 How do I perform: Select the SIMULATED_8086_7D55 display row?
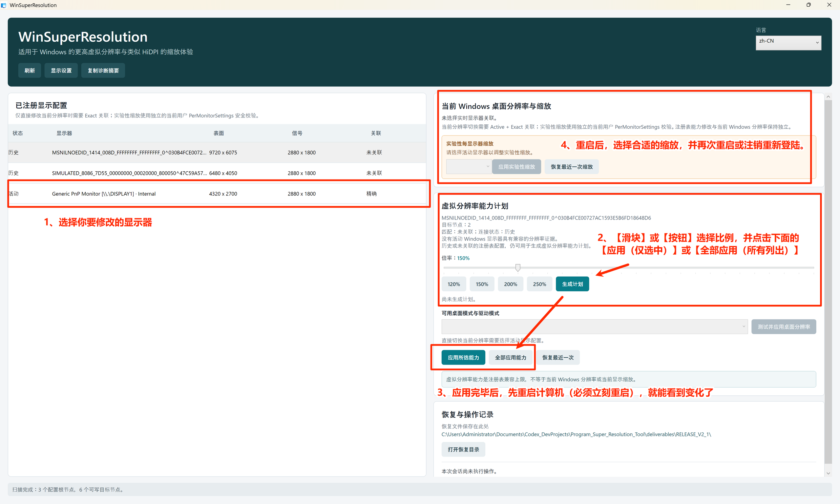pyautogui.click(x=217, y=173)
